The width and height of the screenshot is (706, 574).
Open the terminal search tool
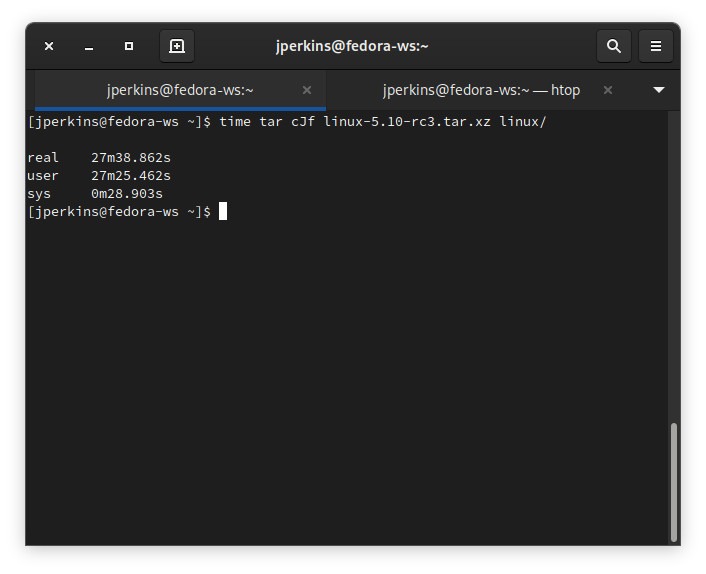(613, 46)
